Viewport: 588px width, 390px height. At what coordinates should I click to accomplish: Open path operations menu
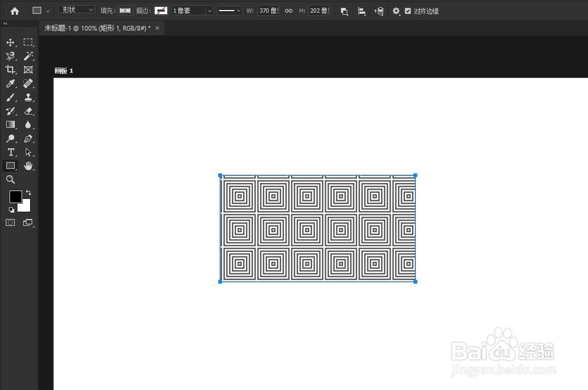click(344, 11)
